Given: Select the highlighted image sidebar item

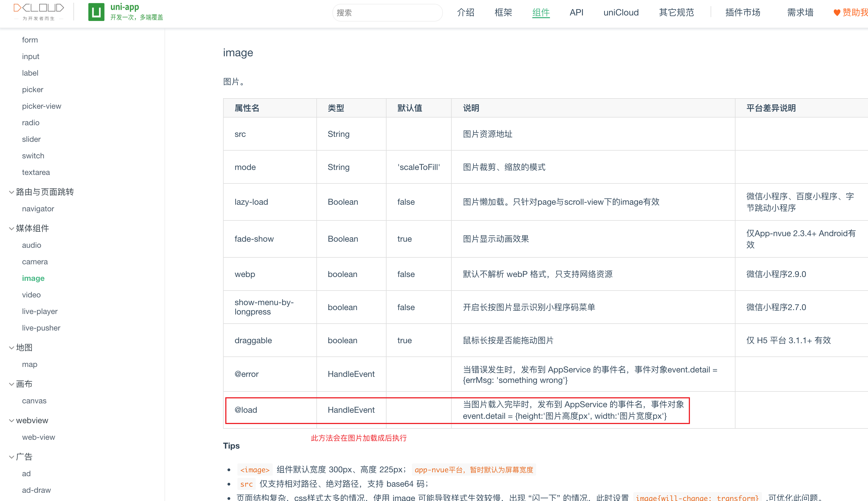Looking at the screenshot, I should coord(33,278).
